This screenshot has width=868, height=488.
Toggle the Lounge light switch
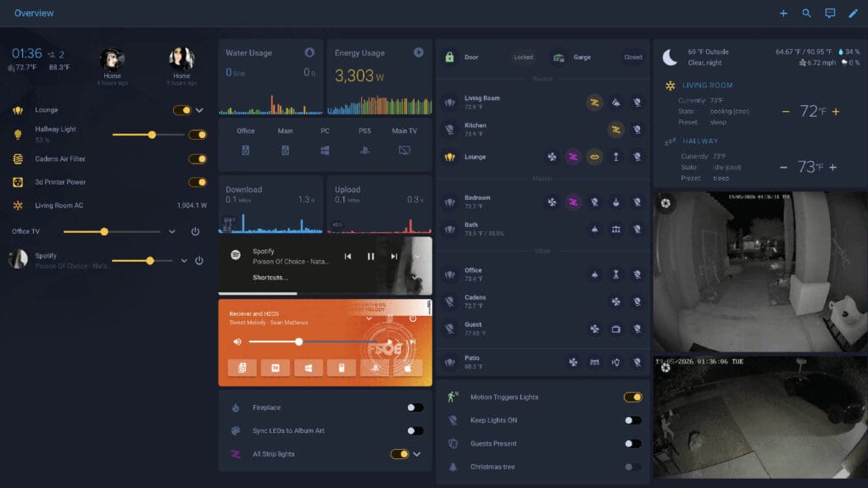181,110
